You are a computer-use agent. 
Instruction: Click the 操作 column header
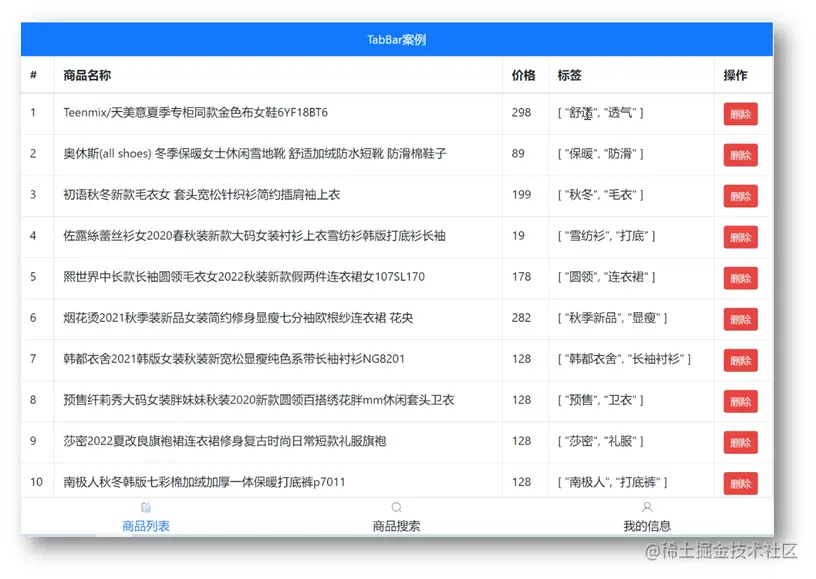click(735, 75)
